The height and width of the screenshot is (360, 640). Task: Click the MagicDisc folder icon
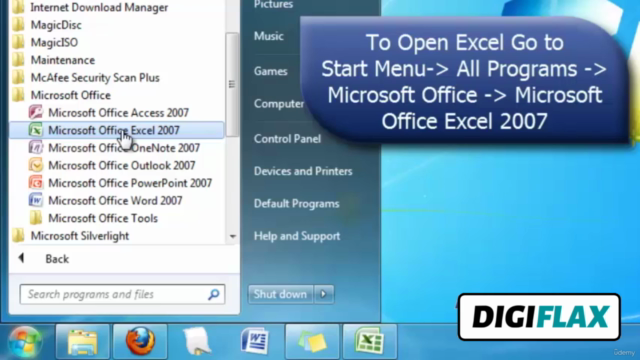(x=18, y=25)
